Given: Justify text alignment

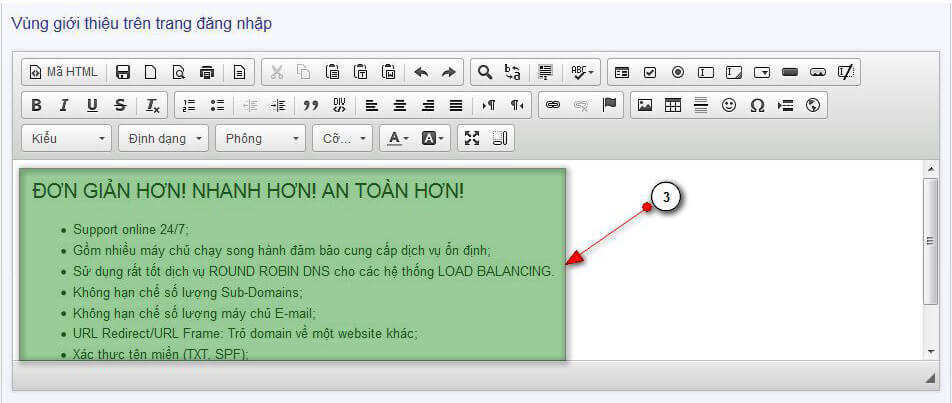Looking at the screenshot, I should [x=456, y=106].
